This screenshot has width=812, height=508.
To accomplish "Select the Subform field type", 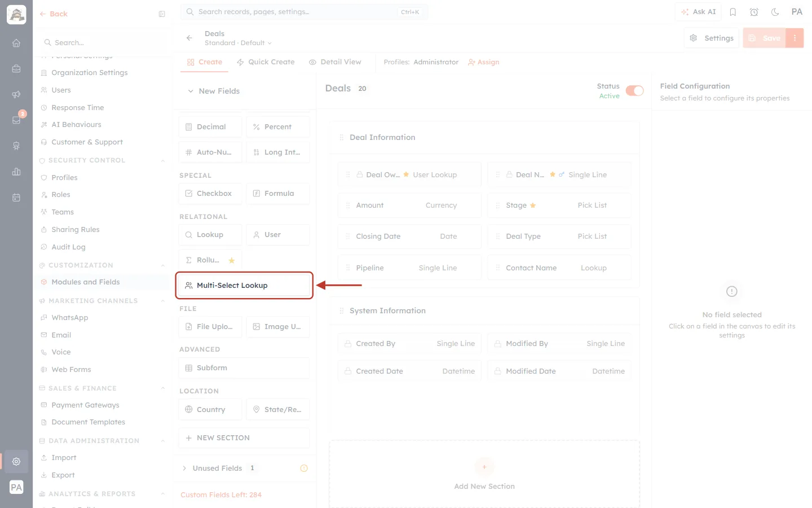I will point(244,368).
